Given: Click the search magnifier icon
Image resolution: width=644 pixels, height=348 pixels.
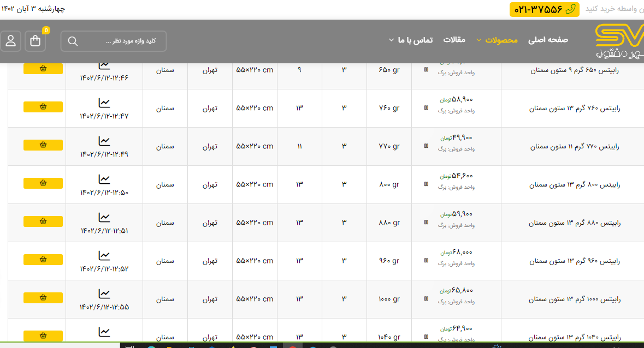Looking at the screenshot, I should [73, 41].
